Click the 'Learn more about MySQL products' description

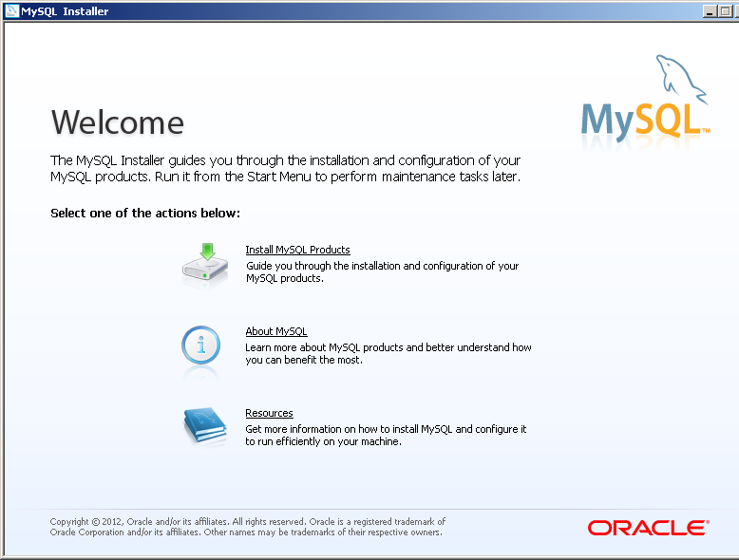[x=388, y=353]
